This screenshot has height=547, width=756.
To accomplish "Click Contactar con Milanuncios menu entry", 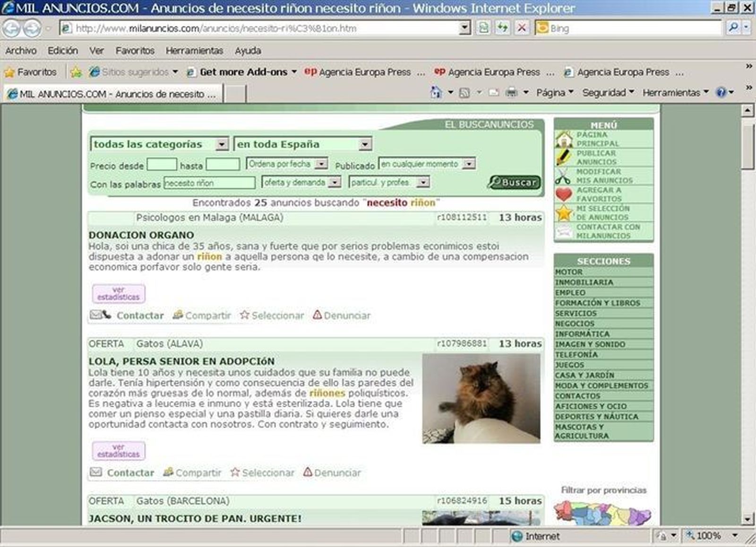I will (604, 231).
